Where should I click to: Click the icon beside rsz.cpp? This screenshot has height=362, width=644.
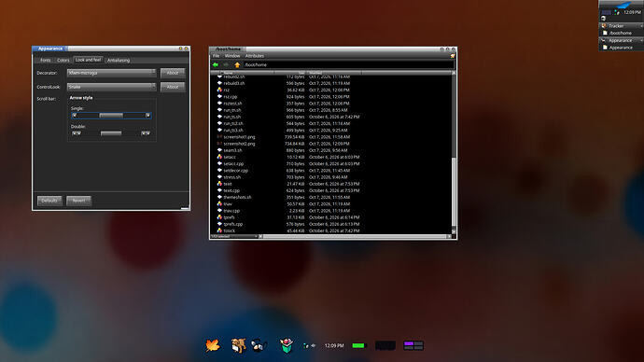point(219,96)
